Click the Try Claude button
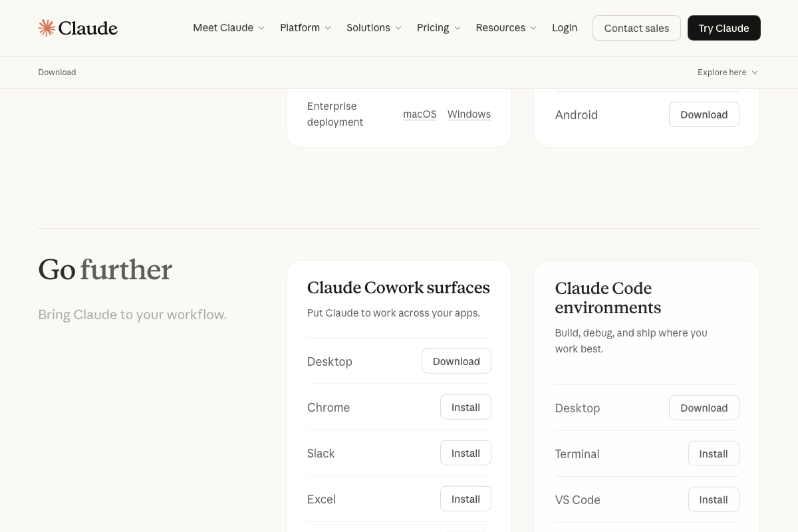 (724, 28)
